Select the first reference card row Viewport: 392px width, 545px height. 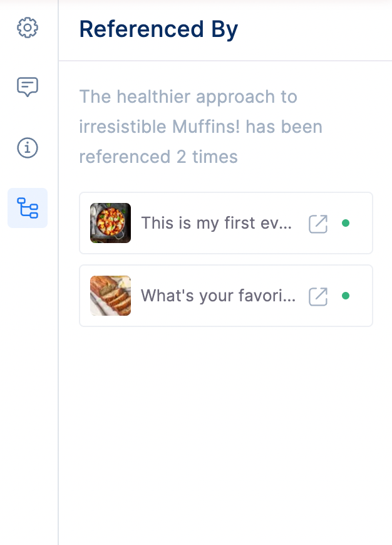[x=226, y=223]
